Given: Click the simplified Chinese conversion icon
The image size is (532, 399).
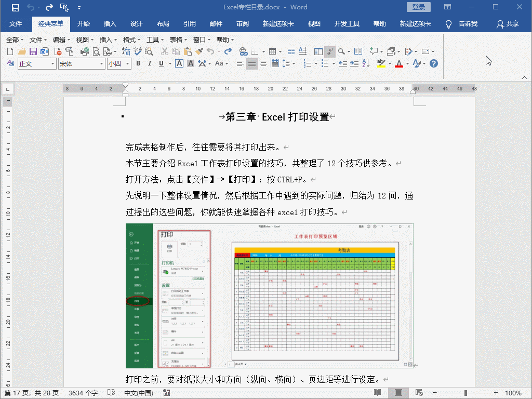Looking at the screenshot, I should click(x=126, y=51).
